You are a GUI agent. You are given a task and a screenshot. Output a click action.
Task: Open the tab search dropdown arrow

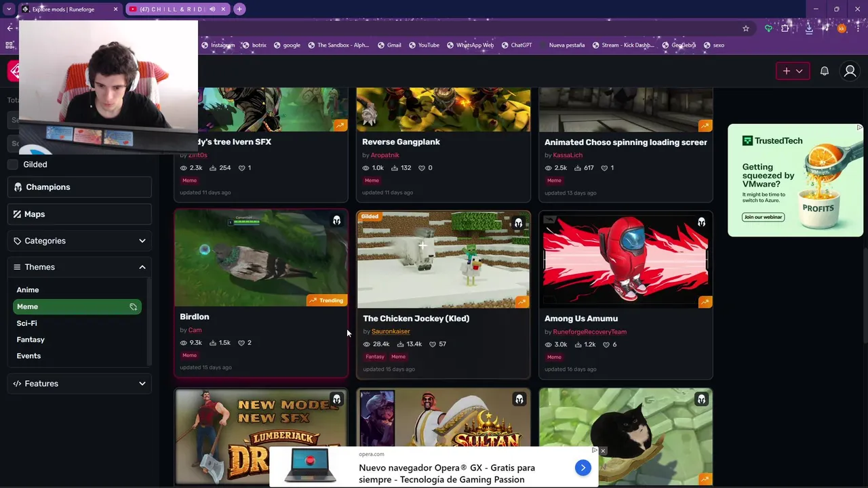point(9,9)
